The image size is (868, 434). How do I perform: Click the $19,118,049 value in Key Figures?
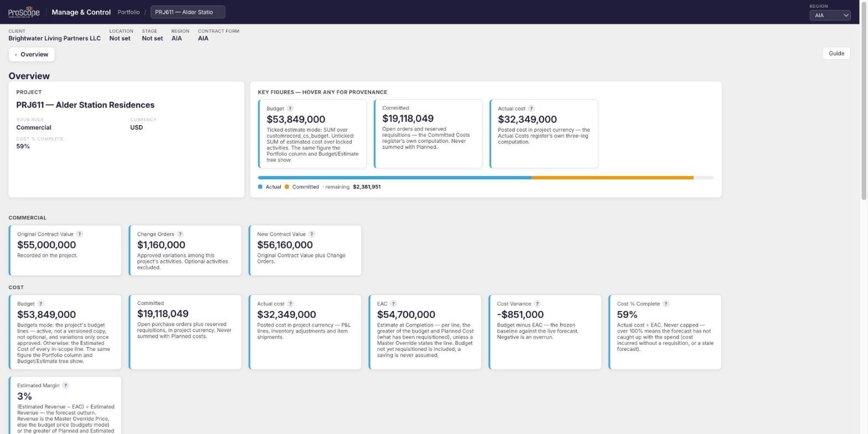(408, 119)
